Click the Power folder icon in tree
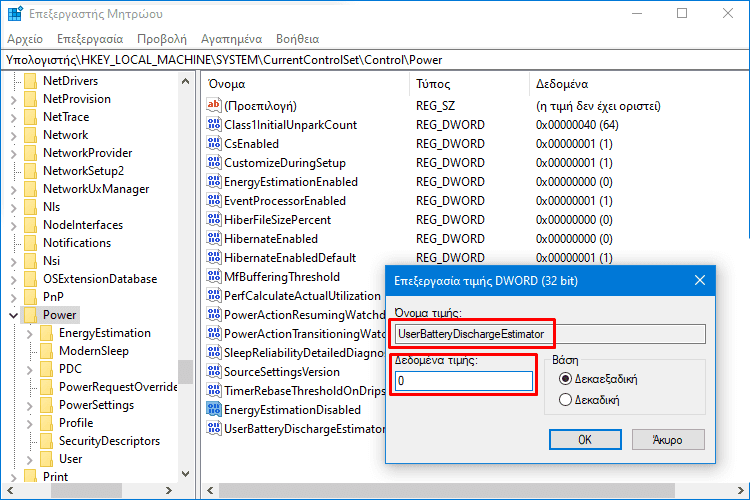Image resolution: width=750 pixels, height=500 pixels. pos(31,314)
